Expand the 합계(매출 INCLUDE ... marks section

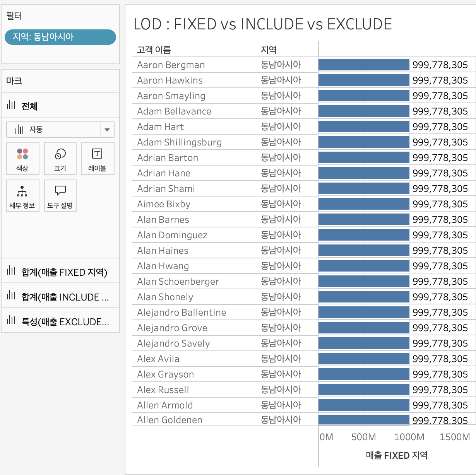(x=60, y=296)
